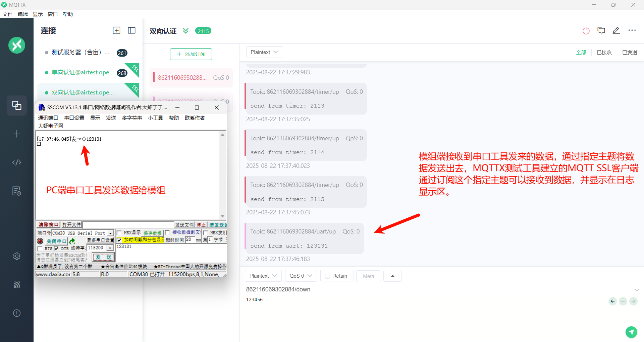Image resolution: width=644 pixels, height=342 pixels.
Task: Send the message with the green send icon
Action: pyautogui.click(x=631, y=332)
